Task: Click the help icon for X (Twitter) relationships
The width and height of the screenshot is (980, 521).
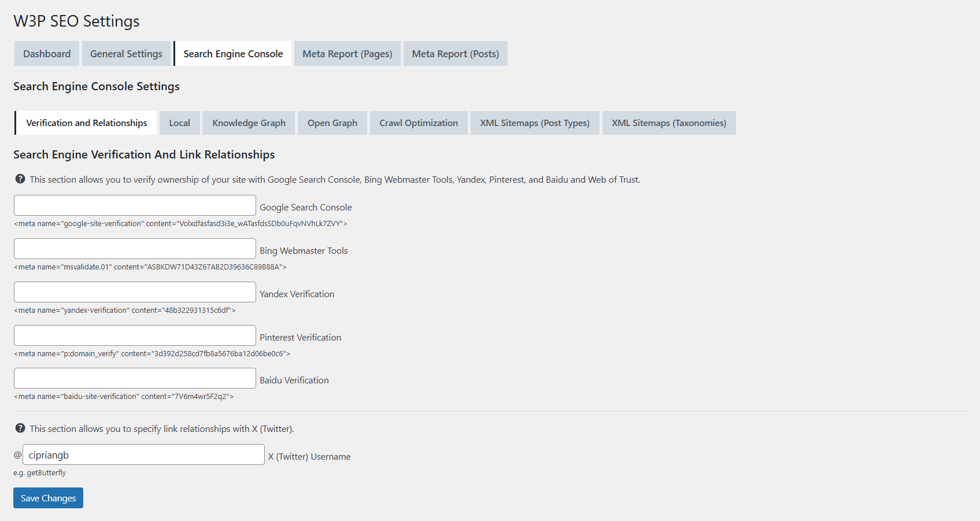Action: click(x=20, y=428)
